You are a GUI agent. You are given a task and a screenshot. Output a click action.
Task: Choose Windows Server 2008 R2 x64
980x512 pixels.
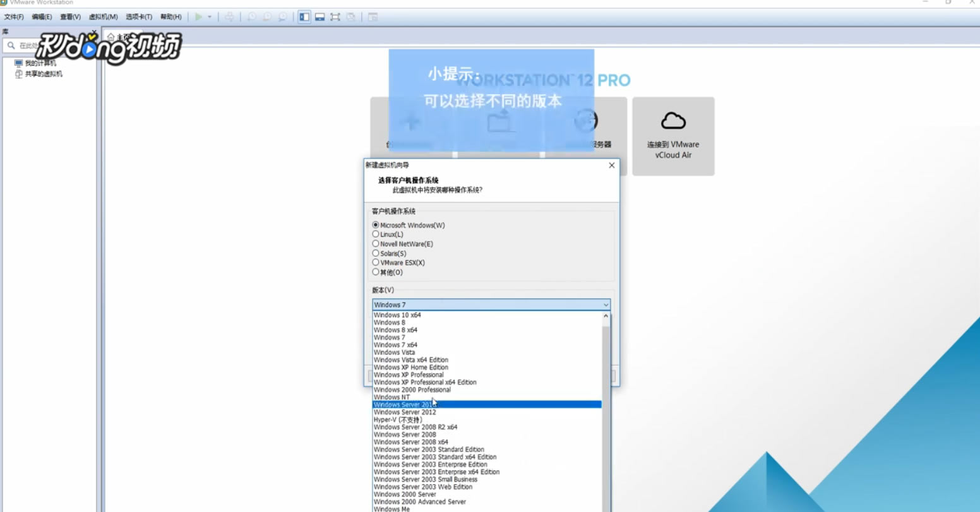[x=487, y=427]
